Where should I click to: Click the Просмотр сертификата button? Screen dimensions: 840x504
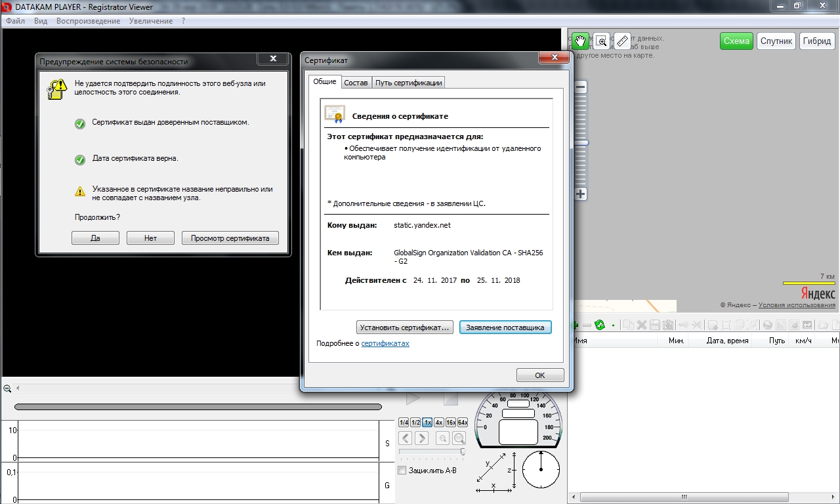click(x=230, y=238)
